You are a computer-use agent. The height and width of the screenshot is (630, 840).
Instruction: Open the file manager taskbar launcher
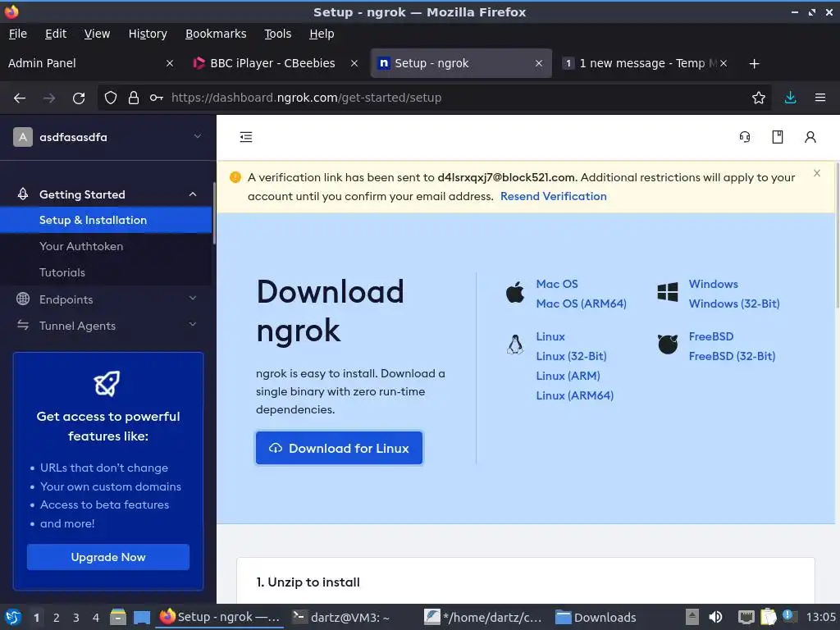tap(118, 617)
